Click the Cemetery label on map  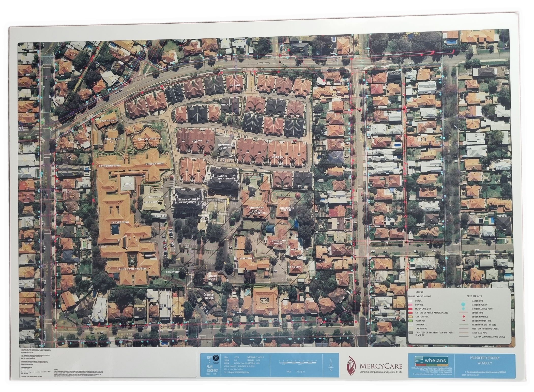173,272
